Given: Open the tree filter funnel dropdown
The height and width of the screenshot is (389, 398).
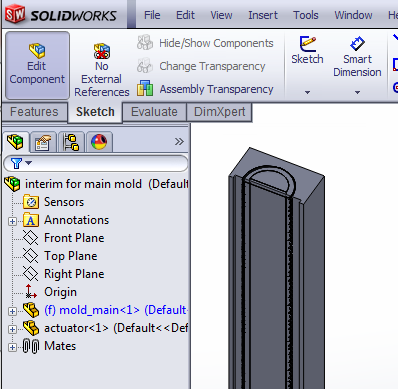Looking at the screenshot, I should click(21, 163).
